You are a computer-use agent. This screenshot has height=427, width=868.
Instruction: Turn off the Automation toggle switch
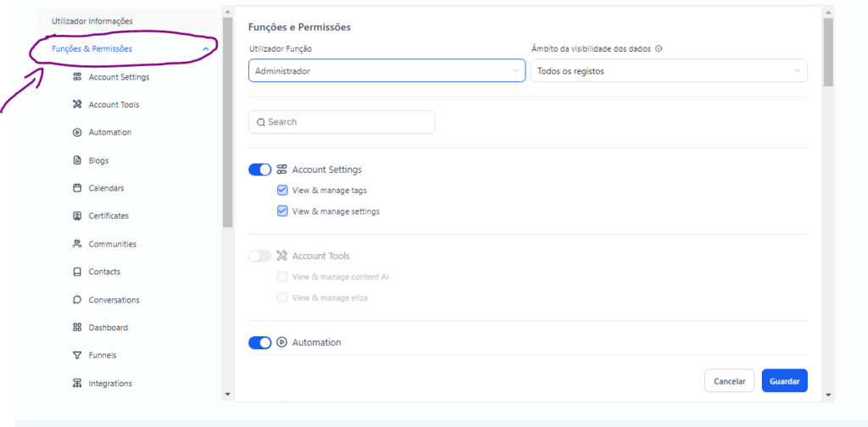[x=259, y=343]
